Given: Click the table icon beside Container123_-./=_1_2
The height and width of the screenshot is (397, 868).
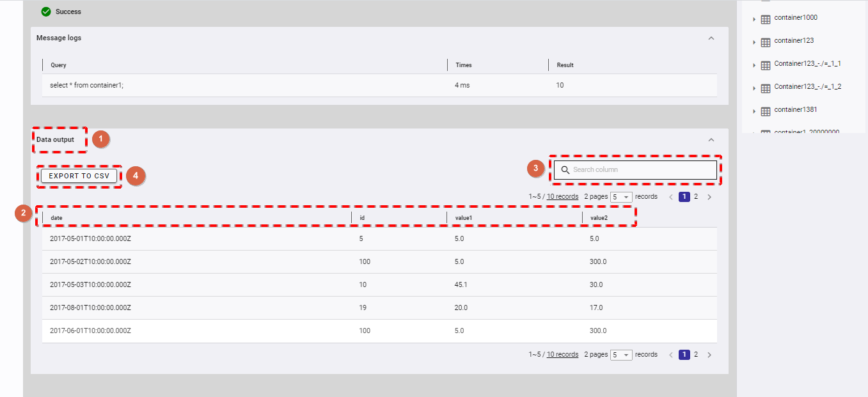Looking at the screenshot, I should coord(765,89).
